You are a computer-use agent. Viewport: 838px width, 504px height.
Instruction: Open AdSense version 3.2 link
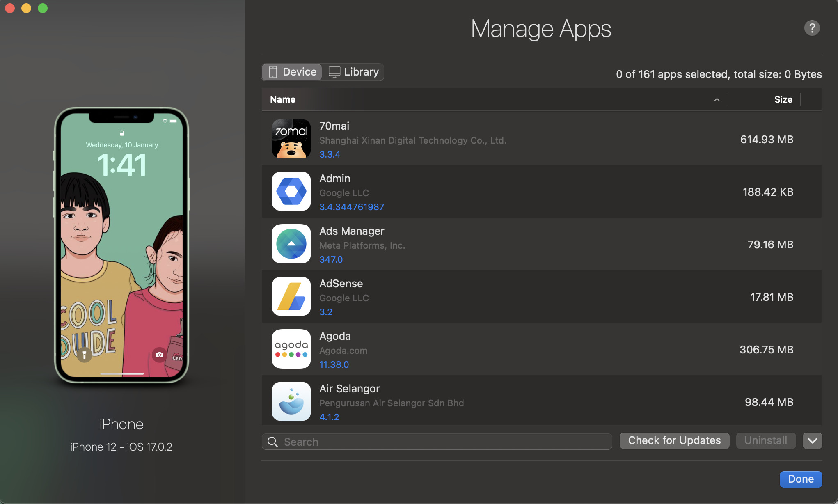pyautogui.click(x=326, y=312)
